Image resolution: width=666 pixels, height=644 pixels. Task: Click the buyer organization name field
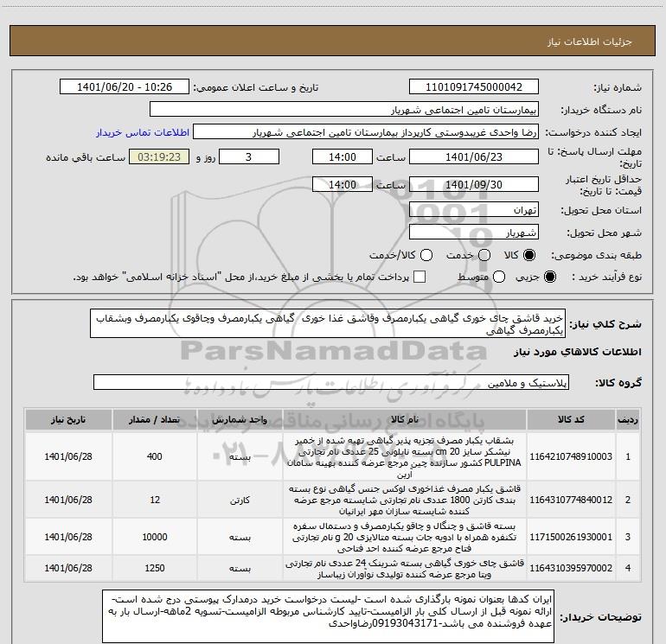coord(344,110)
